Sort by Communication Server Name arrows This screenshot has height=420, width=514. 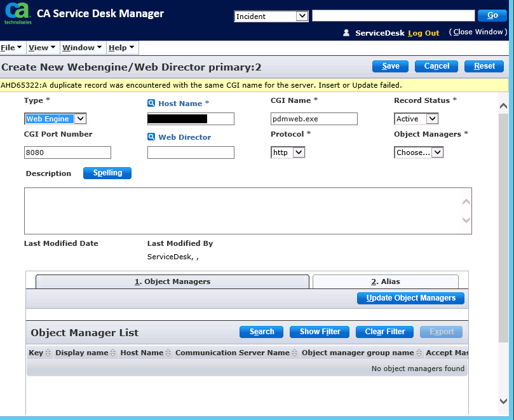pyautogui.click(x=295, y=353)
